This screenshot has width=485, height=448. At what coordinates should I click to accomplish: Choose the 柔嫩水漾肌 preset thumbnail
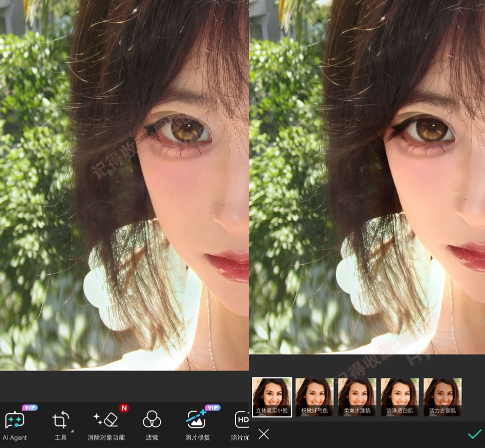(357, 397)
